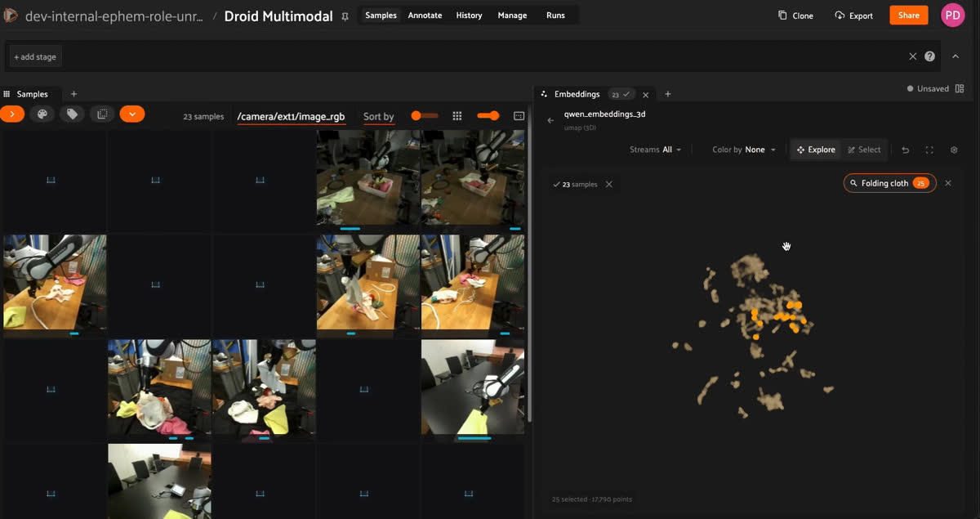Open the Sort by selector
The height and width of the screenshot is (519, 980).
coord(379,117)
